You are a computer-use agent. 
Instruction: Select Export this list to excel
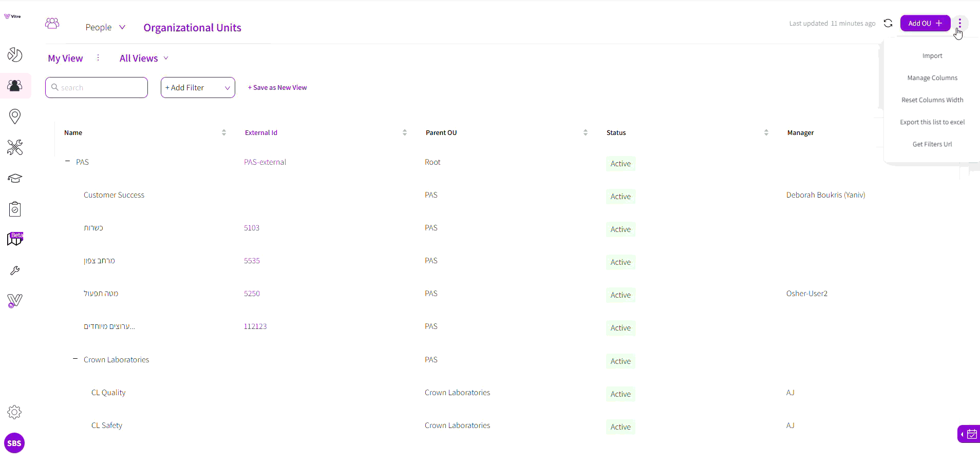[932, 122]
